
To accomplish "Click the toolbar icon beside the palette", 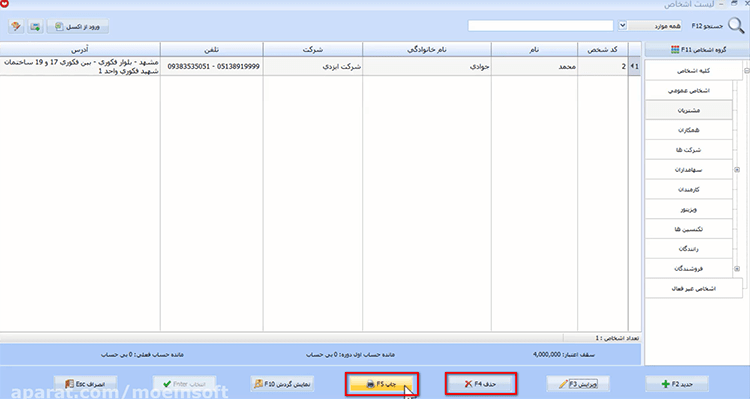I will (x=35, y=26).
